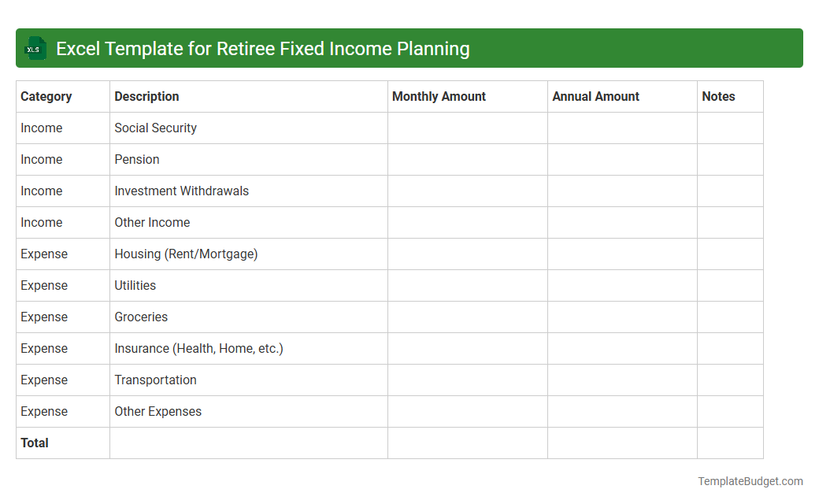Select the Excel template header banner
Viewport: 819px width, 504px height.
click(x=409, y=48)
